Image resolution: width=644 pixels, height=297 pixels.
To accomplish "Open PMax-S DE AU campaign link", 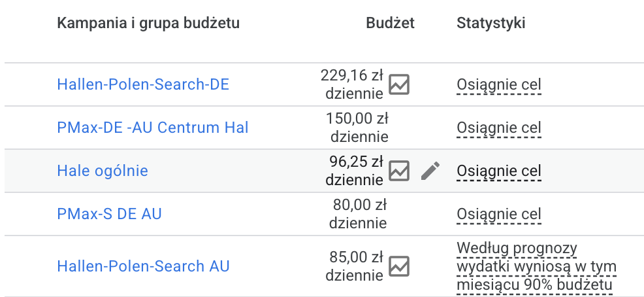I will (x=109, y=214).
